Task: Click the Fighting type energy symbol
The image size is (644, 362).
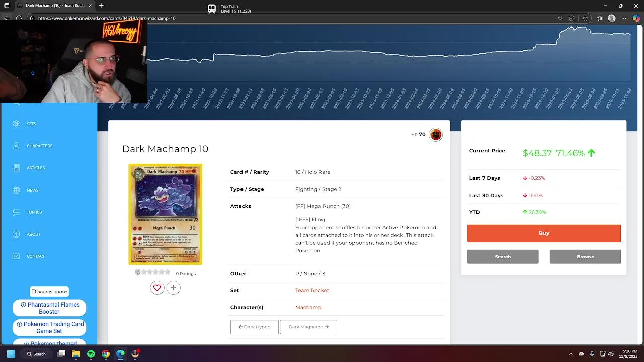Action: (x=435, y=134)
